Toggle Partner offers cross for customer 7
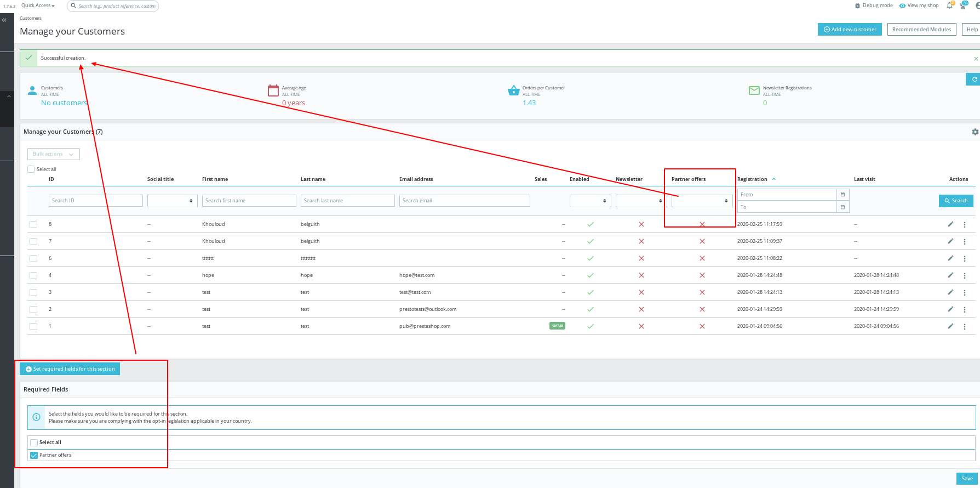The height and width of the screenshot is (488, 980). (702, 241)
